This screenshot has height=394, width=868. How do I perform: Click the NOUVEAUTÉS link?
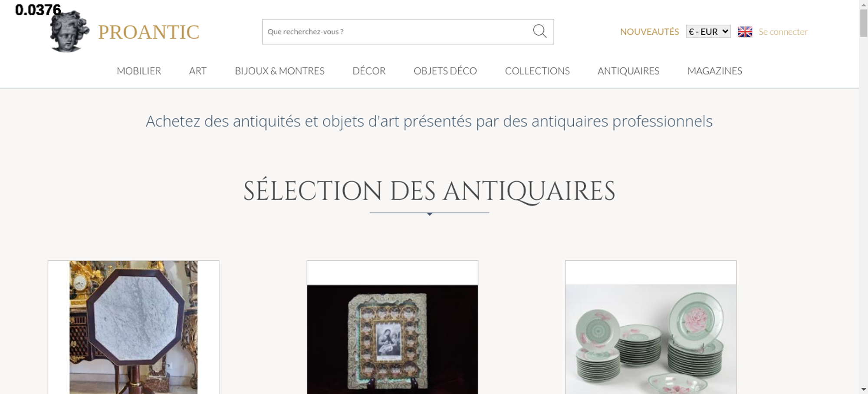pyautogui.click(x=649, y=32)
